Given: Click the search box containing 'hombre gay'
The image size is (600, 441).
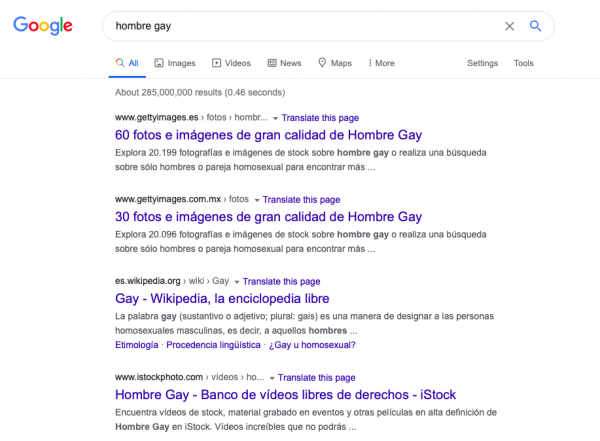Looking at the screenshot, I should (328, 26).
